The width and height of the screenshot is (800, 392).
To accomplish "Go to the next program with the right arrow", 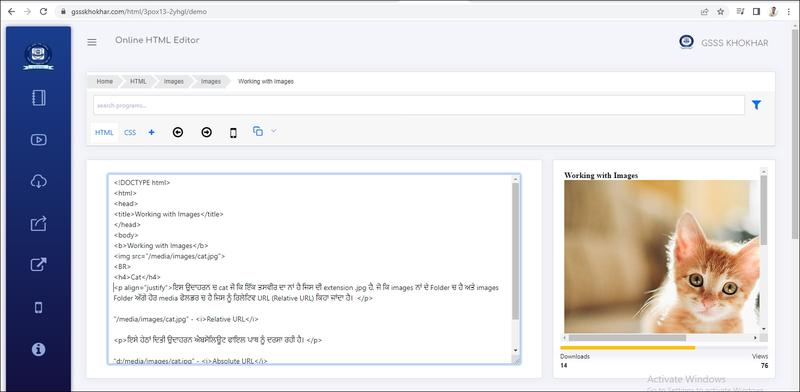I will coord(206,132).
